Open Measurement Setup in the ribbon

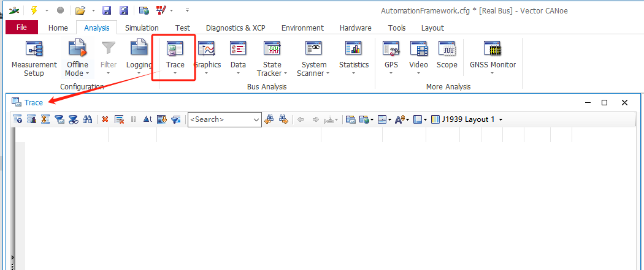34,59
